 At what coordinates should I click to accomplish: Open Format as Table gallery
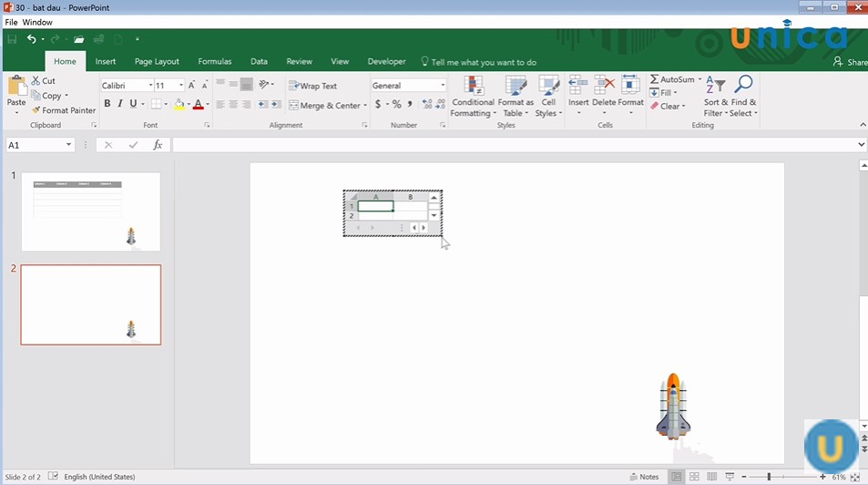pos(516,97)
